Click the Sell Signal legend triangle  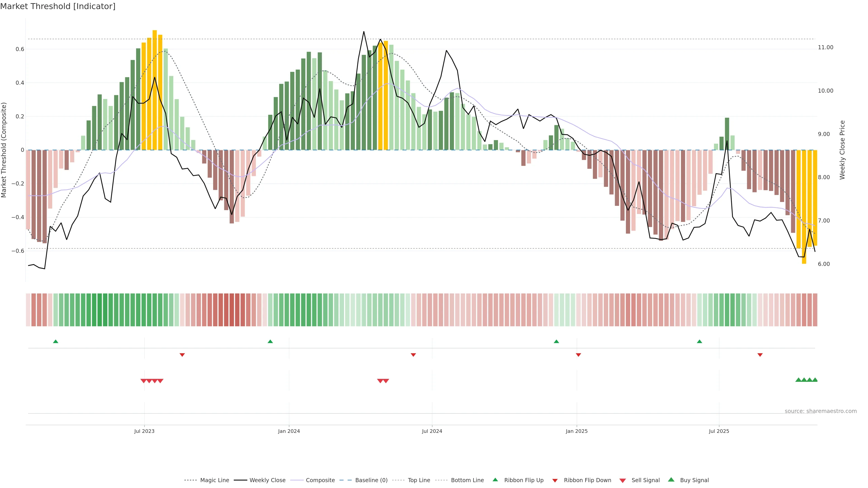click(x=623, y=481)
